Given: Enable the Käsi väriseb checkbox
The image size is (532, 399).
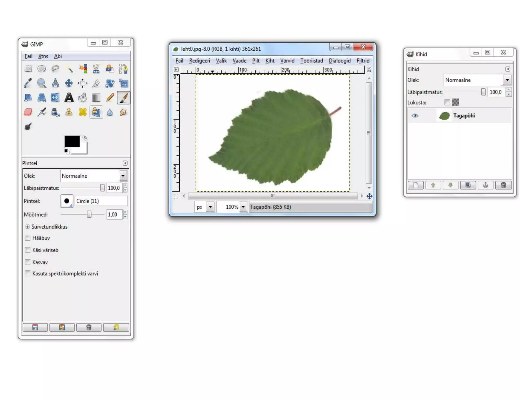Looking at the screenshot, I should (x=28, y=250).
